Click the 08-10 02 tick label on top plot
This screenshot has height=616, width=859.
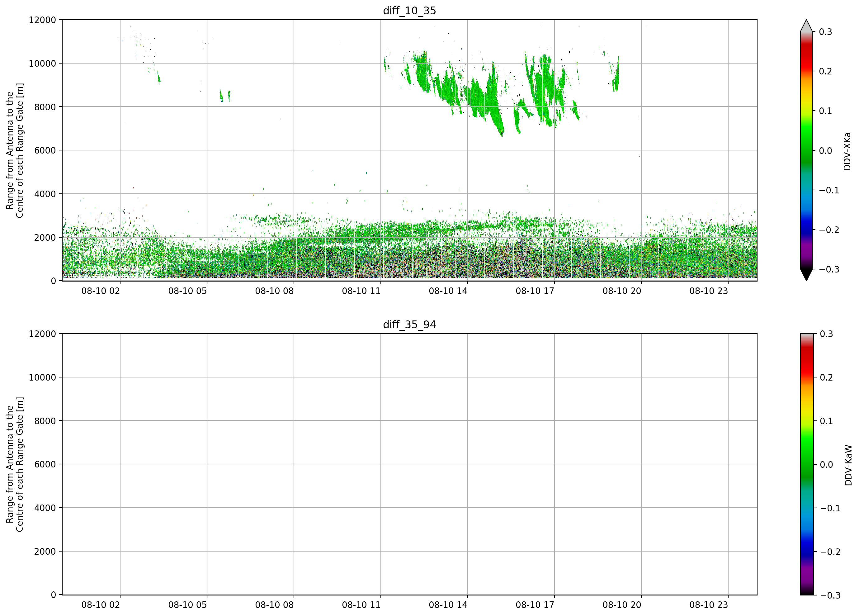(101, 291)
